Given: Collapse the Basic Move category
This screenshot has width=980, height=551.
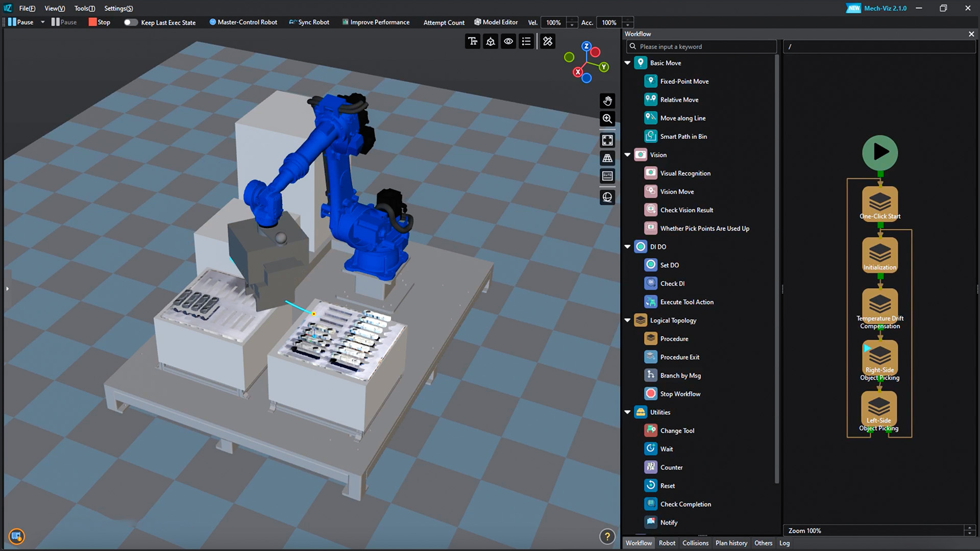Looking at the screenshot, I should (x=627, y=62).
